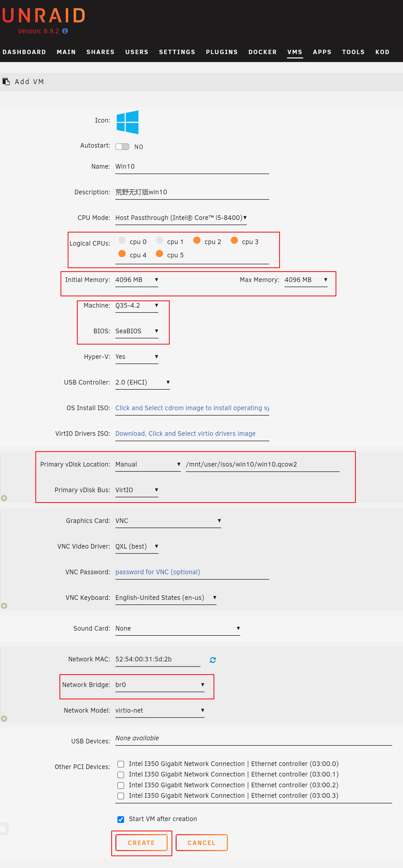This screenshot has width=403, height=868.
Task: Click the OS Install ISO field
Action: 192,408
